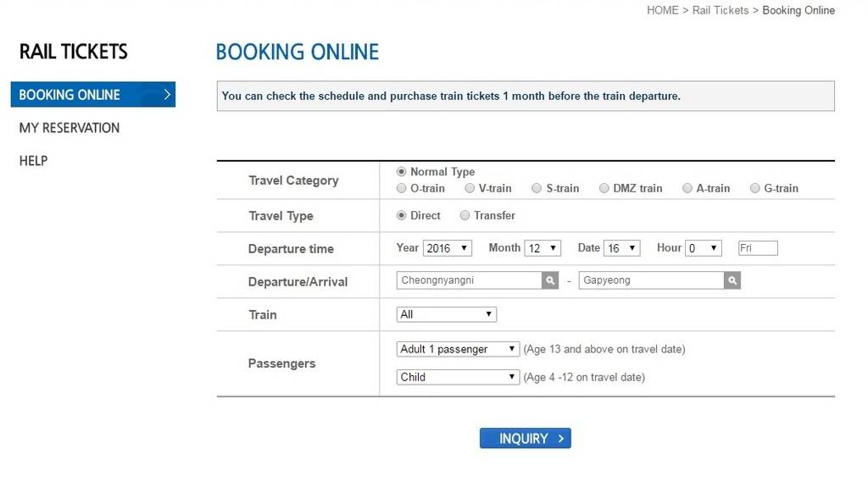Expand the Adult passenger count dropdown
Screen dimensions: 868x493
click(x=458, y=349)
